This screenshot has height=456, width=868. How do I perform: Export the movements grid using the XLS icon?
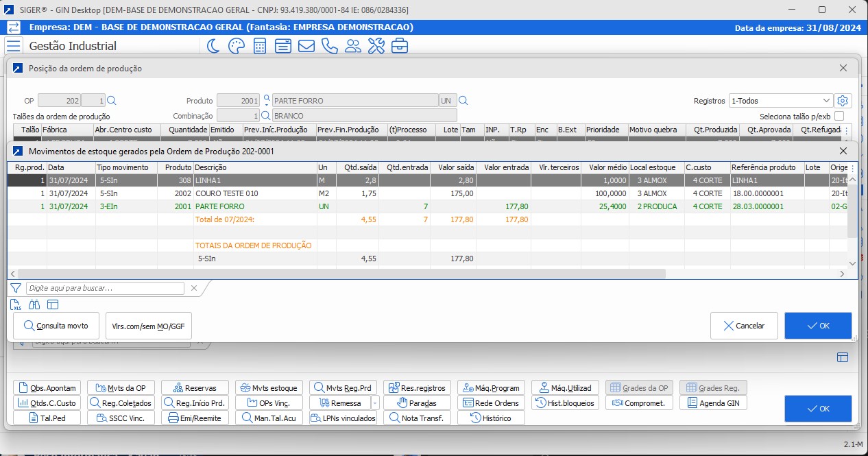(14, 304)
